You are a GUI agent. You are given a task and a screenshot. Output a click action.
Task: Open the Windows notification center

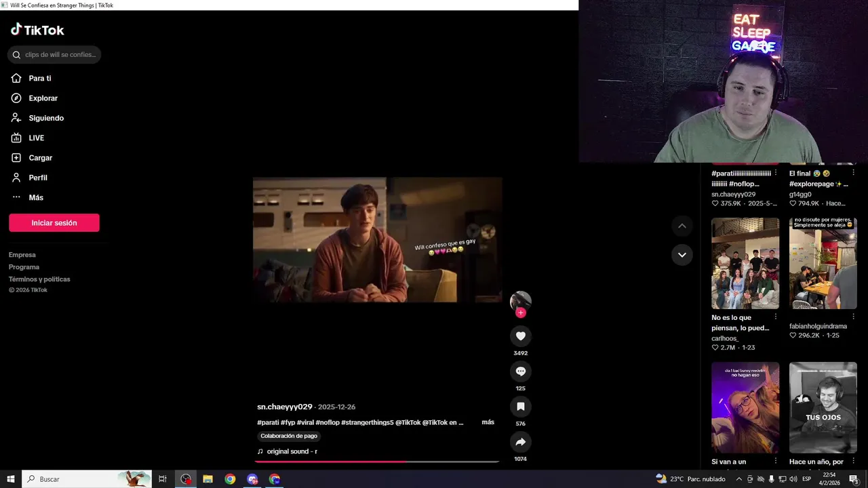point(854,479)
